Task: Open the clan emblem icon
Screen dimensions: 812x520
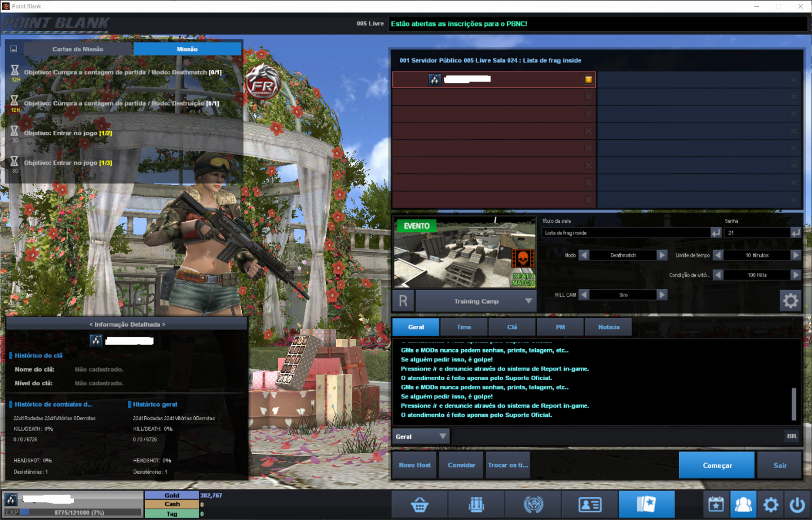Action: (x=533, y=504)
